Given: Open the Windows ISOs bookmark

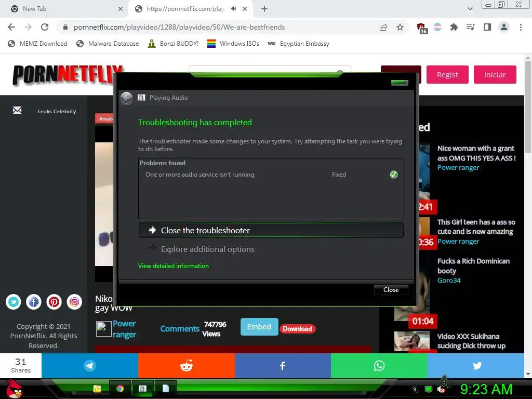Looking at the screenshot, I should pyautogui.click(x=233, y=44).
